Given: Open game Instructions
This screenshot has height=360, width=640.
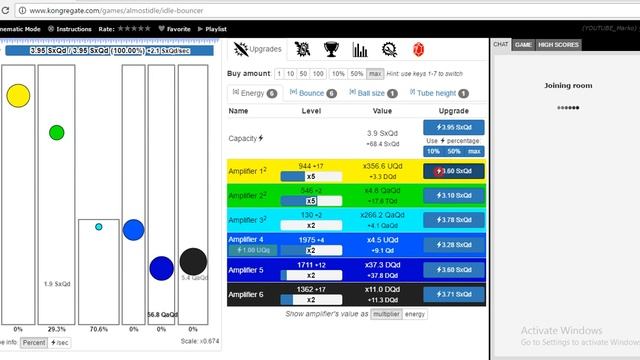Looking at the screenshot, I should pos(70,29).
